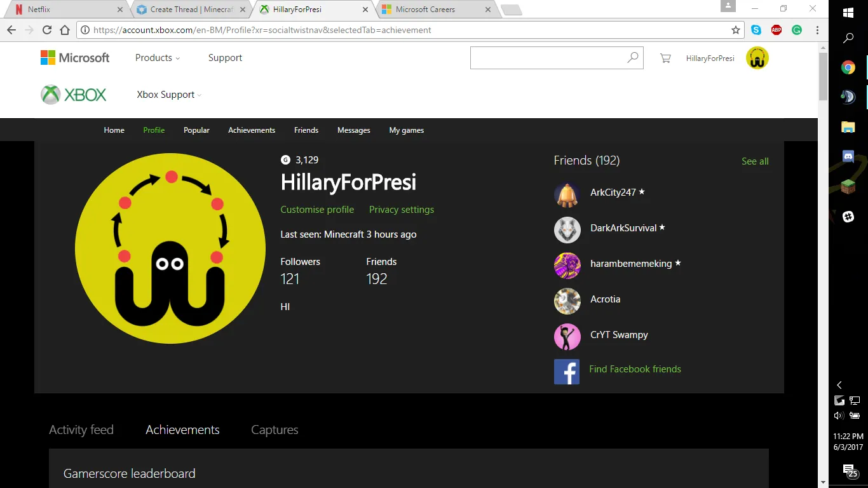Open the Slack taskbar icon
868x488 pixels.
(848, 217)
